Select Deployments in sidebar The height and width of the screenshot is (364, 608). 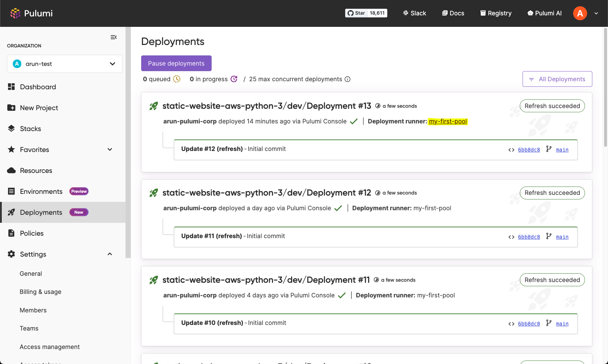tap(63, 212)
